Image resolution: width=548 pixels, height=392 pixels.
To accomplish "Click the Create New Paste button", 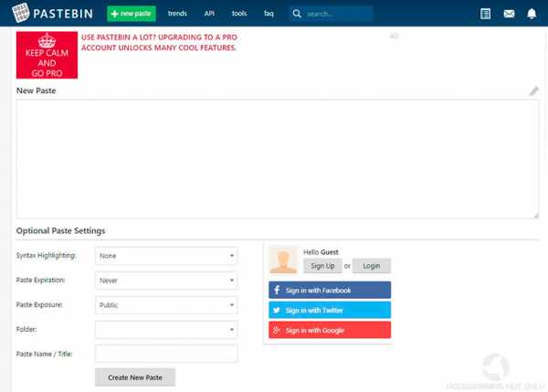I will tap(135, 377).
